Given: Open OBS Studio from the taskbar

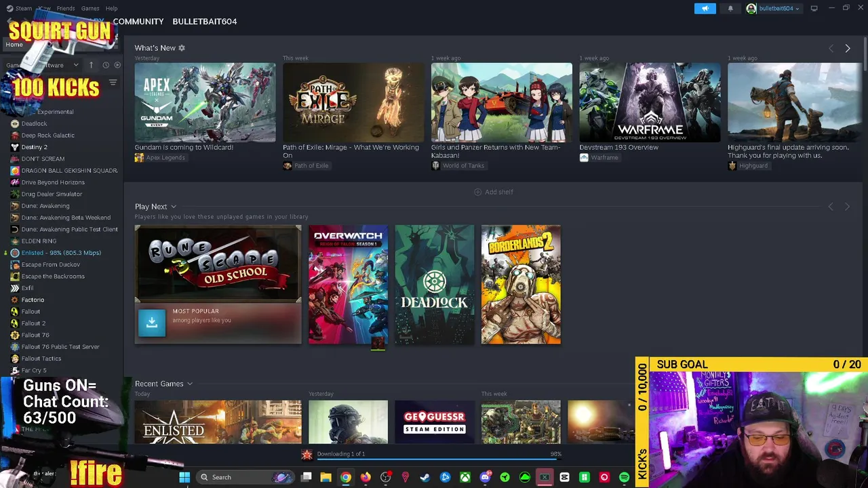Looking at the screenshot, I should click(x=385, y=477).
